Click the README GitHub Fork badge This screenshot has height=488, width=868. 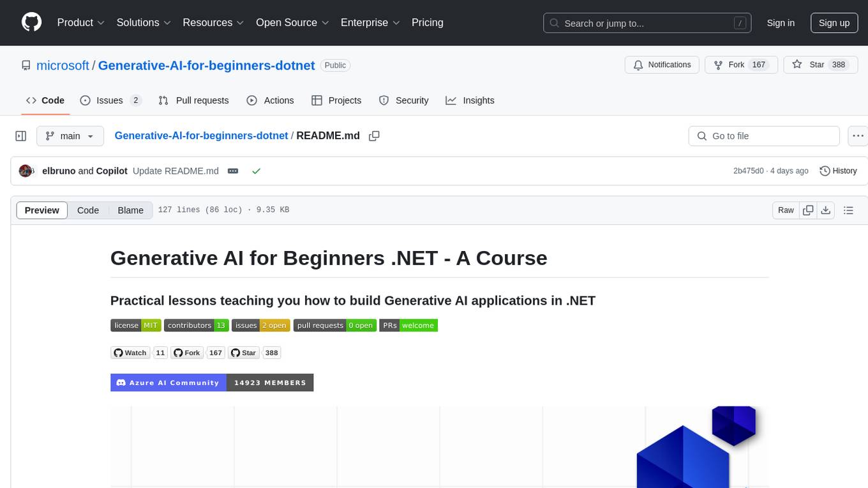click(187, 353)
